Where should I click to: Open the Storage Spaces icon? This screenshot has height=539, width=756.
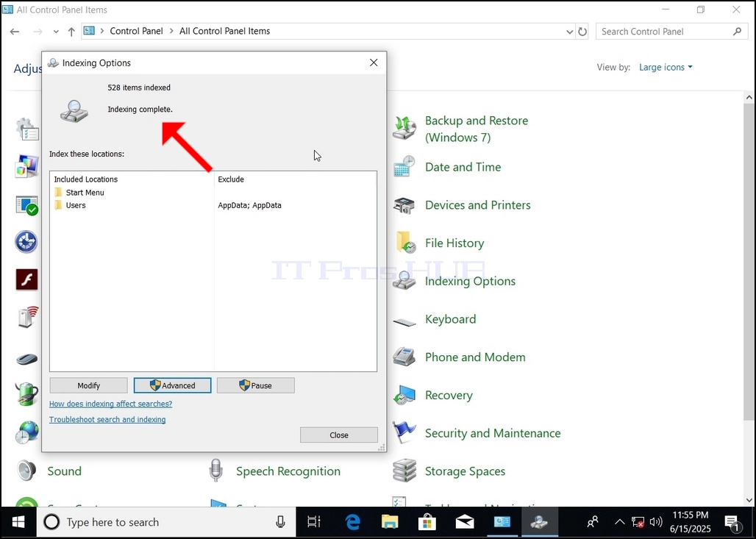click(404, 471)
